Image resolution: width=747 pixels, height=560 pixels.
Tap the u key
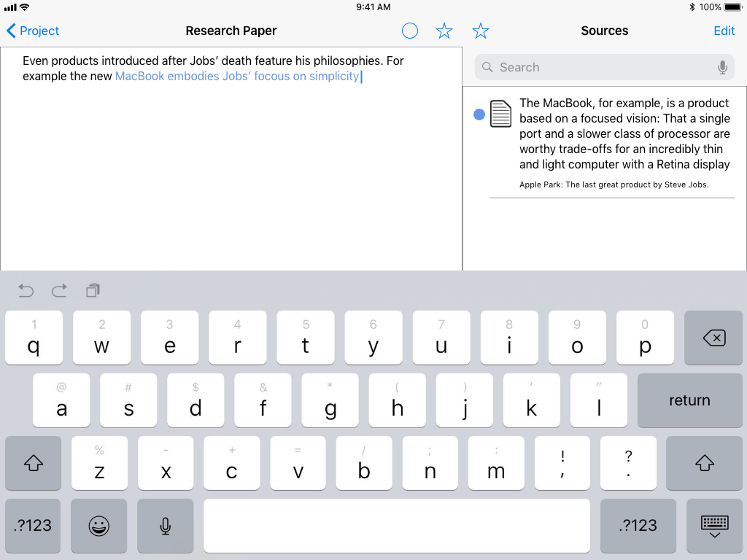click(x=441, y=338)
